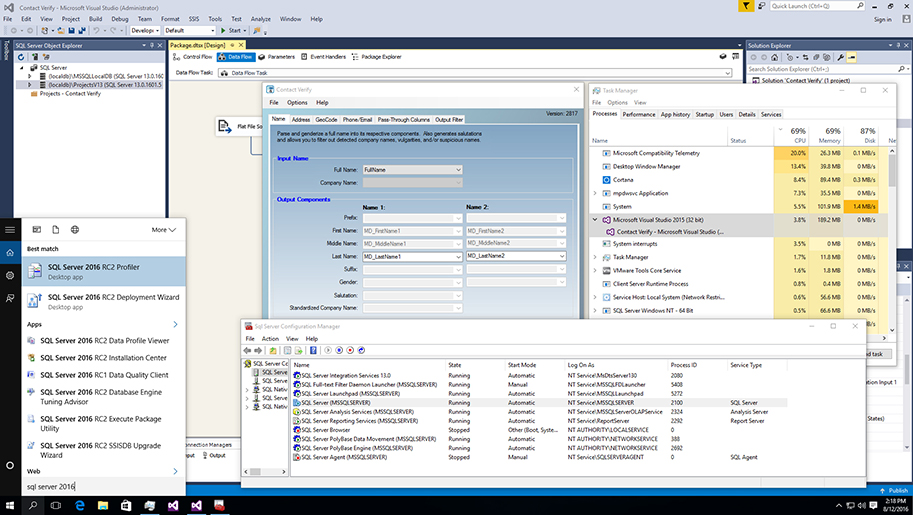913x515 pixels.
Task: Click Help icon in Configuration Manager toolbar
Action: coord(313,351)
